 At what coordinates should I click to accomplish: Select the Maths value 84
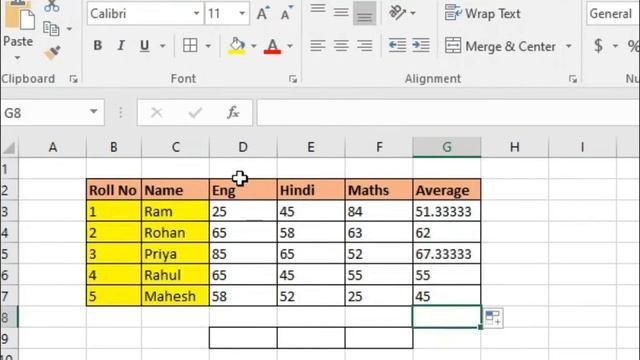coord(379,211)
